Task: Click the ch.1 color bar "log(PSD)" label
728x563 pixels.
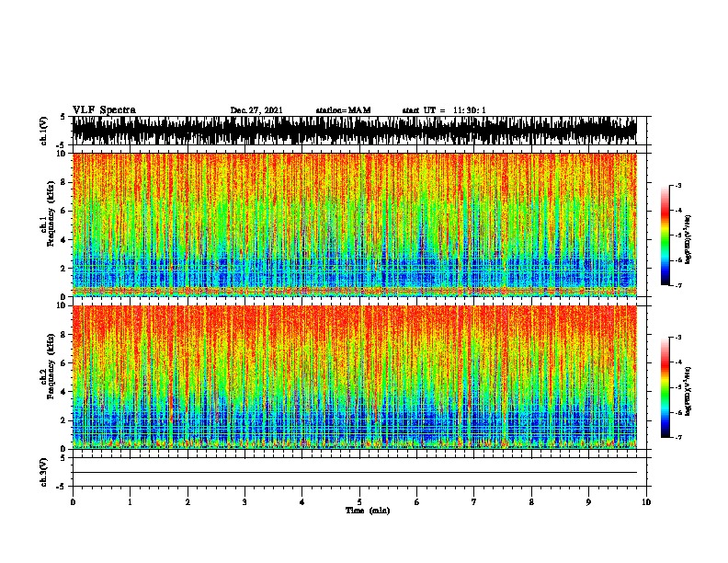Action: click(688, 239)
